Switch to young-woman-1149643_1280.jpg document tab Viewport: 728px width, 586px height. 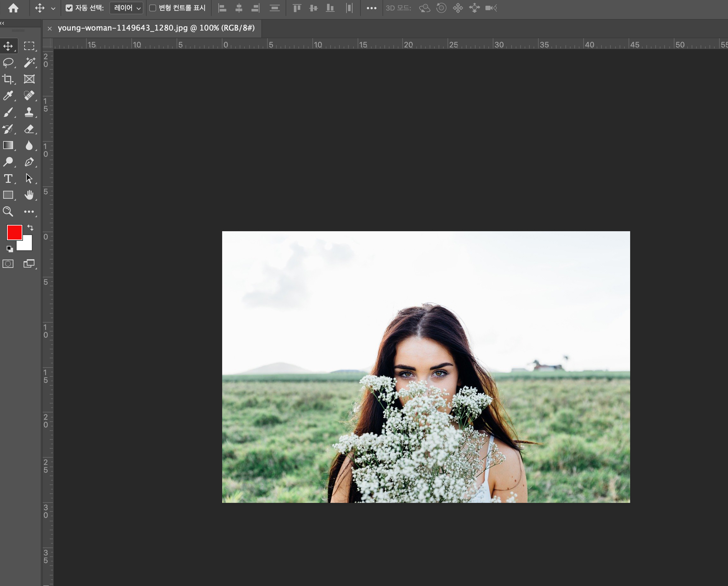[x=156, y=28]
